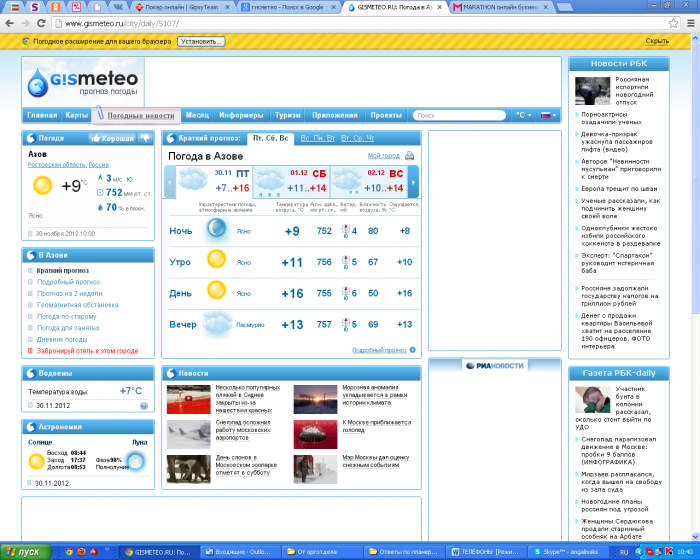Select the 02.12 ВС forecast day
This screenshot has width=700, height=560.
pos(369,181)
